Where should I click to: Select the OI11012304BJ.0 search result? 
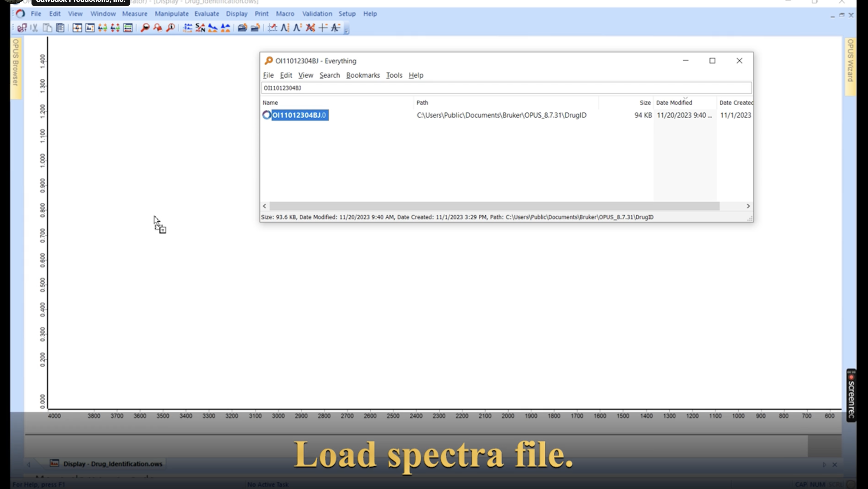pyautogui.click(x=299, y=115)
